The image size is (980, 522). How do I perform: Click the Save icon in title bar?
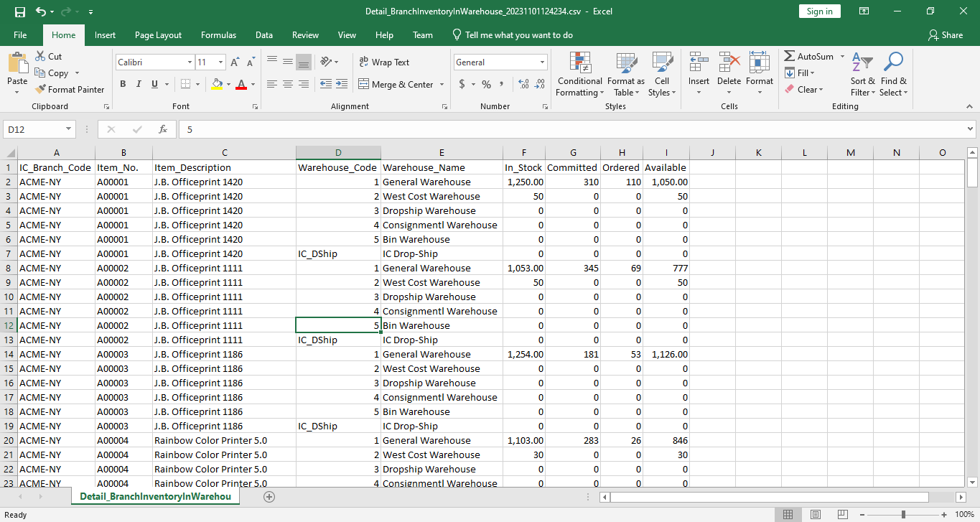(x=19, y=11)
